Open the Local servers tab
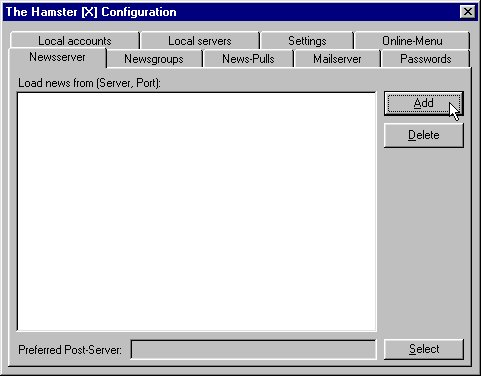Viewport: 481px width, 376px height. [x=200, y=41]
